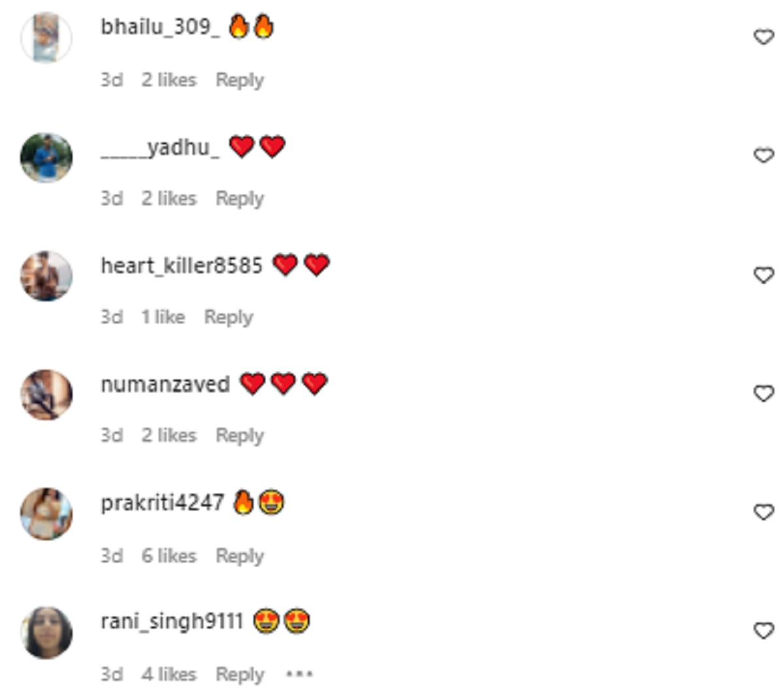Reply to prakriti4247's comment

pyautogui.click(x=240, y=557)
